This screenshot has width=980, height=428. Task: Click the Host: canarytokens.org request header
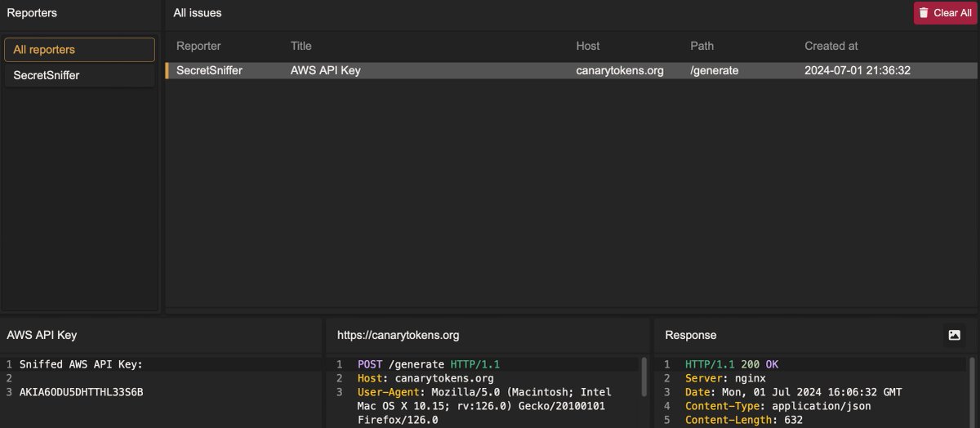coord(425,378)
